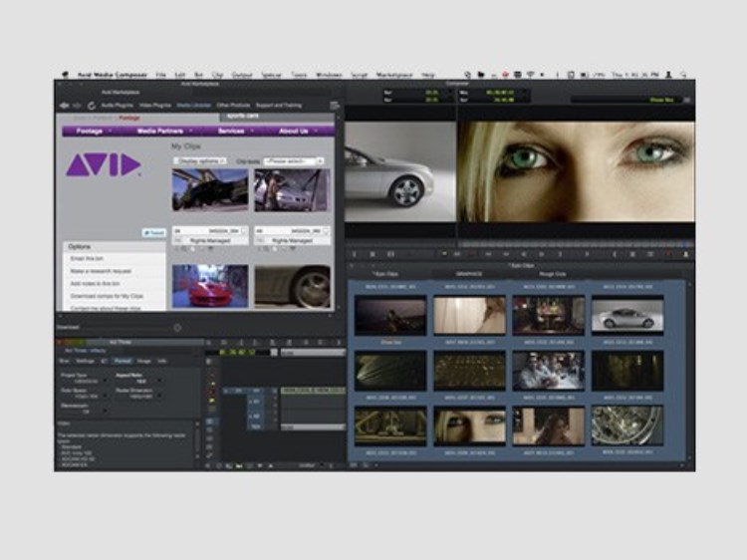Click the record monitor position bar
Viewport: 747px width, 560px height.
click(577, 244)
